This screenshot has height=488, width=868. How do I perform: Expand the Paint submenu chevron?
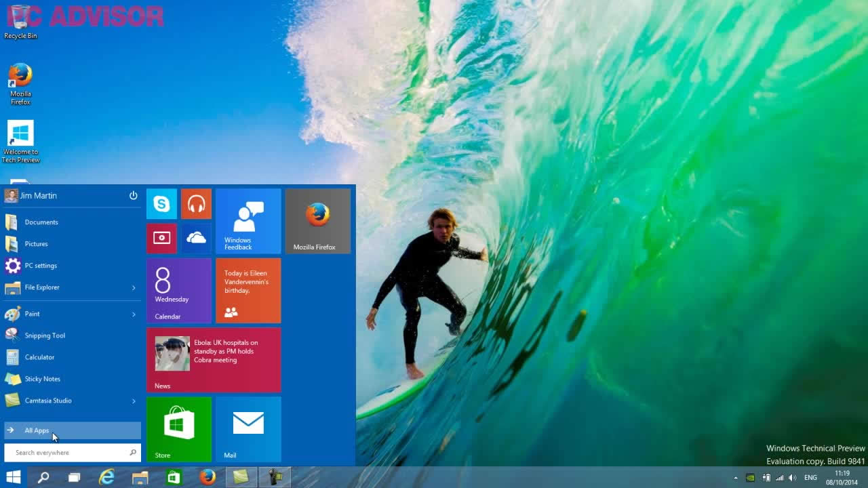click(133, 314)
